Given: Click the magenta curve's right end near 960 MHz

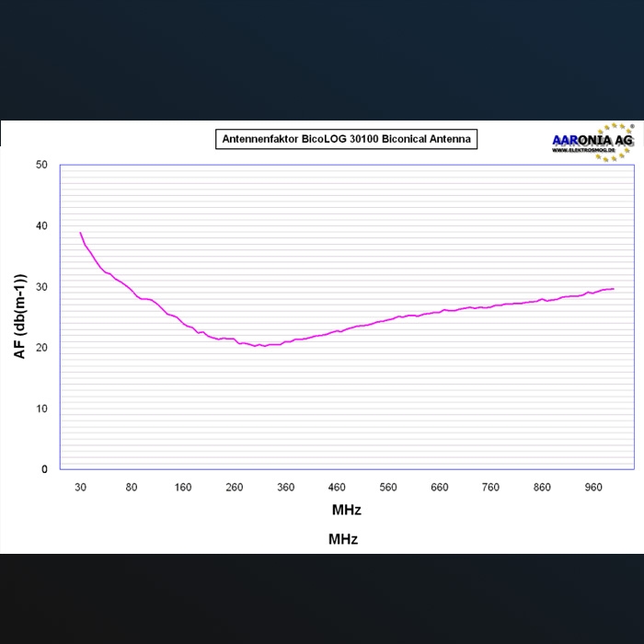Looking at the screenshot, I should pyautogui.click(x=611, y=289).
